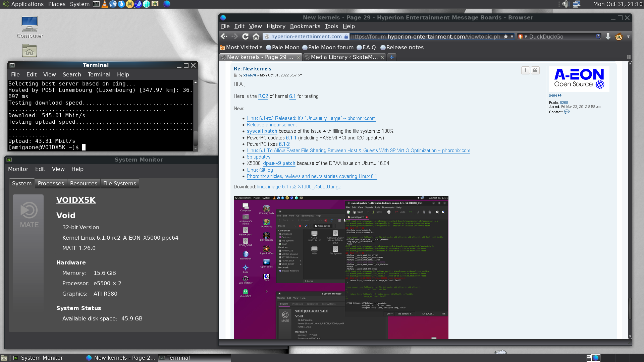
Task: Show the desktop from bottom panel
Action: click(4, 358)
